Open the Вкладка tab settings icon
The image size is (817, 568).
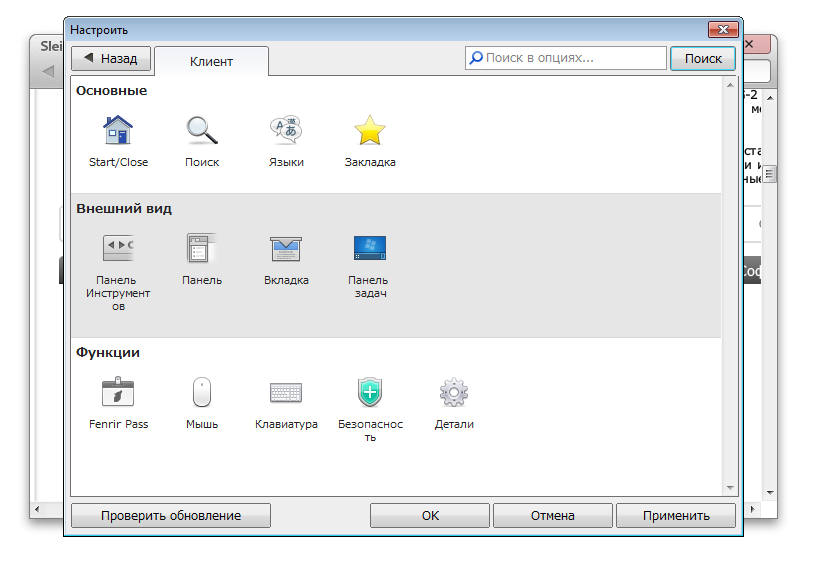point(286,249)
